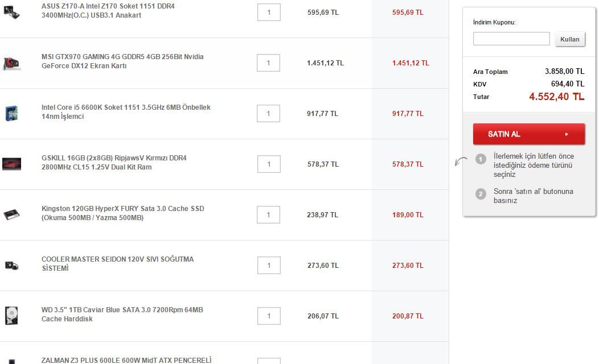Viewport: 599px width, 364px height.
Task: Click the red SATIN AL button
Action: (x=528, y=134)
